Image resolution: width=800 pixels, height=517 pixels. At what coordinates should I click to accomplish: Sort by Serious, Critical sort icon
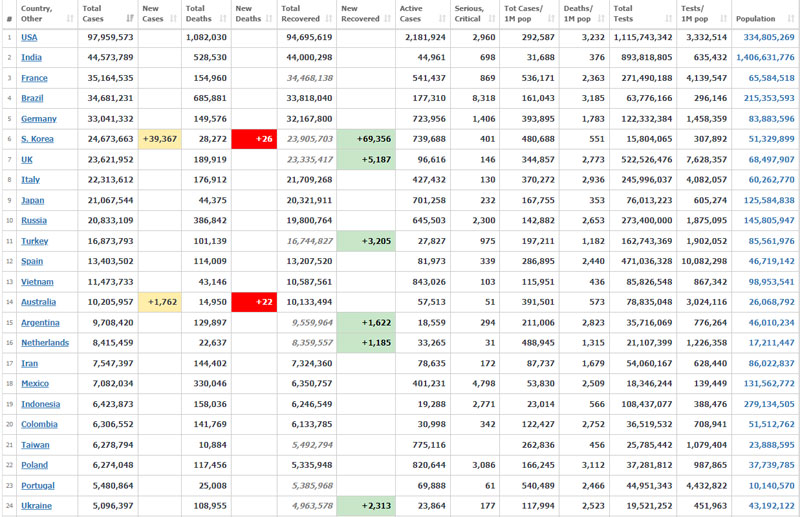point(492,19)
